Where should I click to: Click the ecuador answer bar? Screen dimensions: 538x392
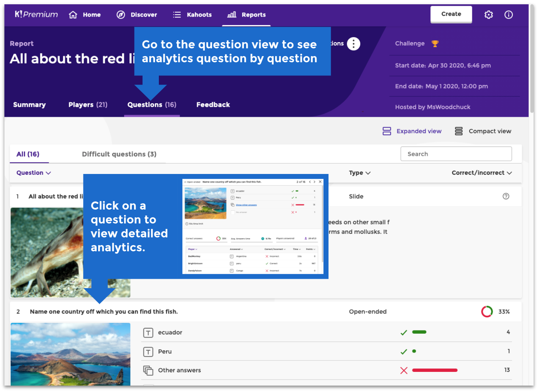click(x=419, y=332)
